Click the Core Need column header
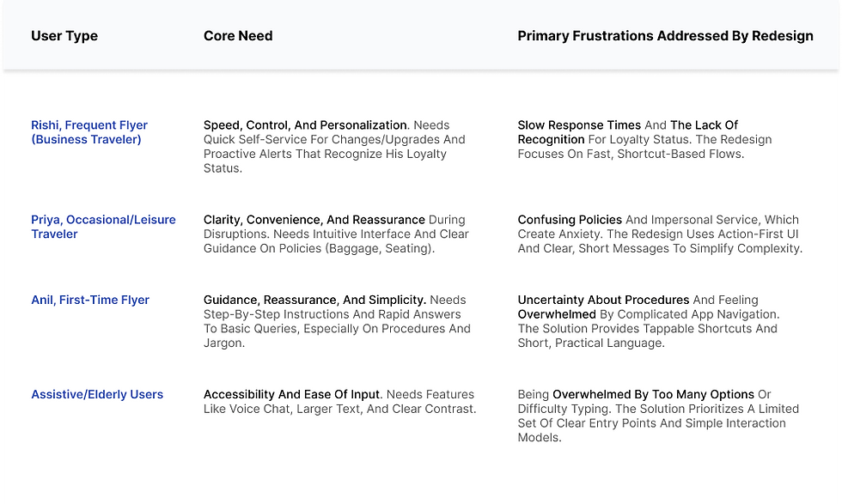Viewport: 842px width, 504px height. click(x=238, y=36)
